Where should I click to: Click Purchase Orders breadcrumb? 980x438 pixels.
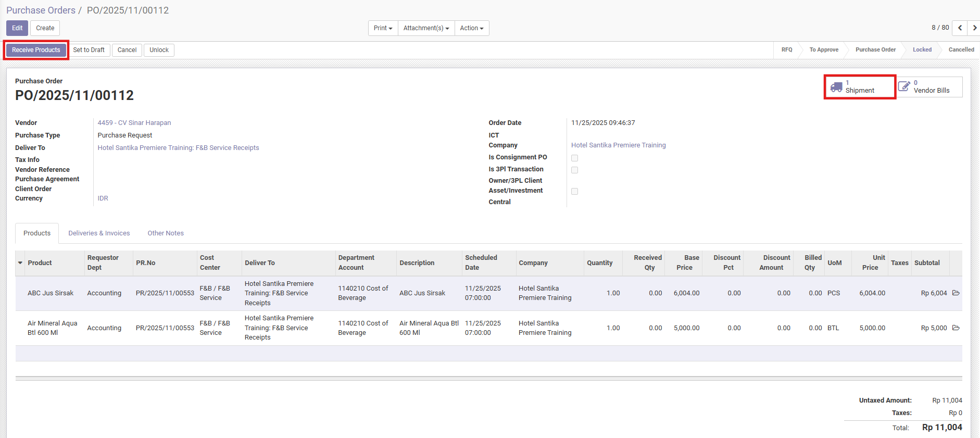41,10
